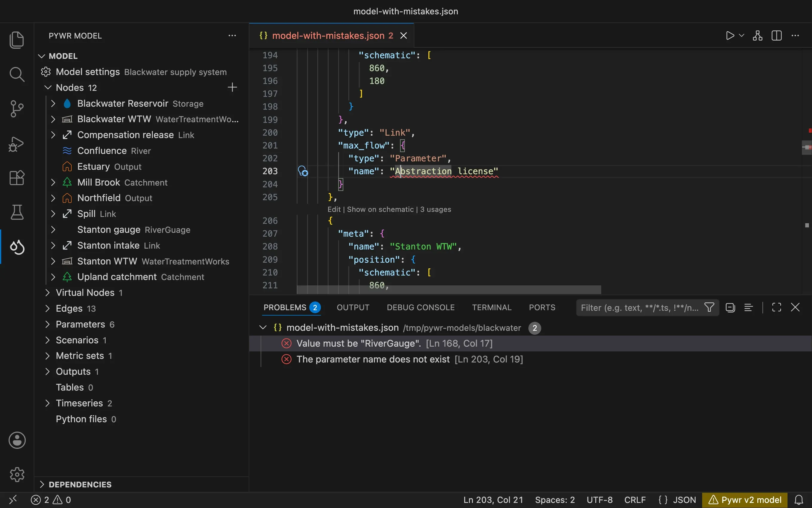812x508 pixels.
Task: Collapse the MODEL section
Action: click(41, 56)
